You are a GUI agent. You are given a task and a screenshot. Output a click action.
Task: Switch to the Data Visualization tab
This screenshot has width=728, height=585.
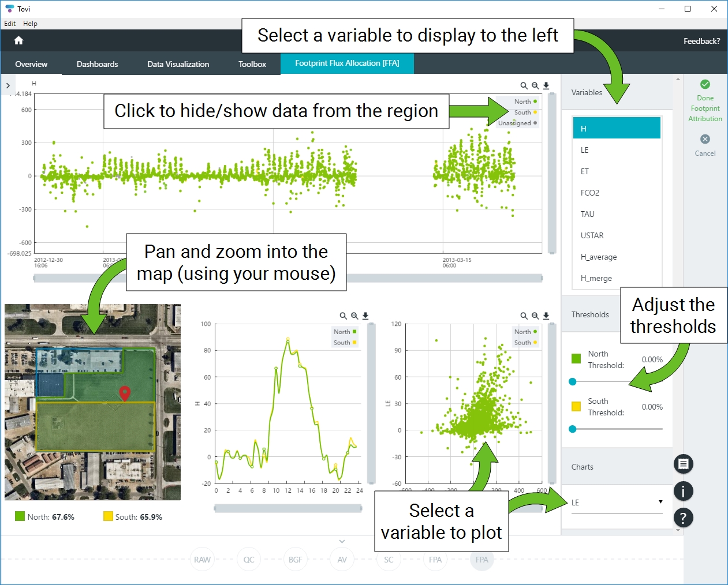(x=178, y=64)
